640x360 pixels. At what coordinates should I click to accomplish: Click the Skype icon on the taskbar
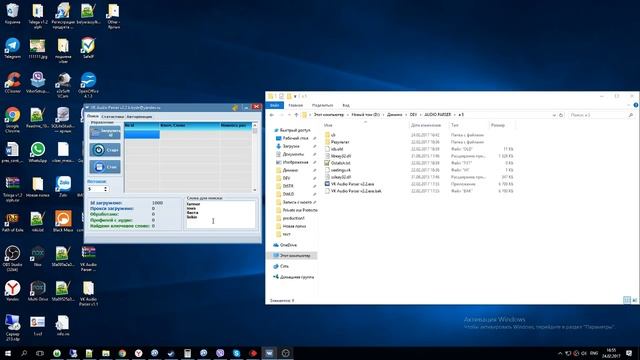[x=236, y=353]
